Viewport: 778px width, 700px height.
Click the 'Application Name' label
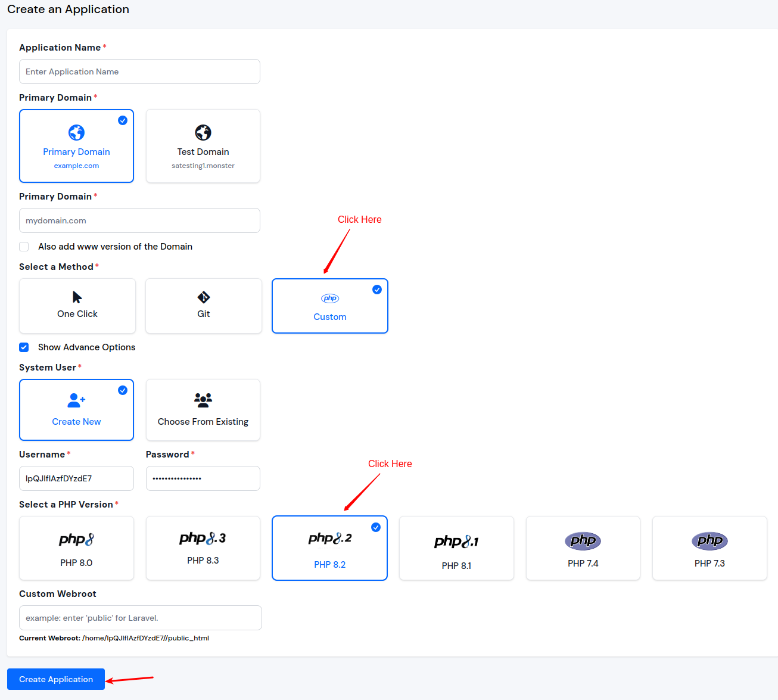[60, 48]
